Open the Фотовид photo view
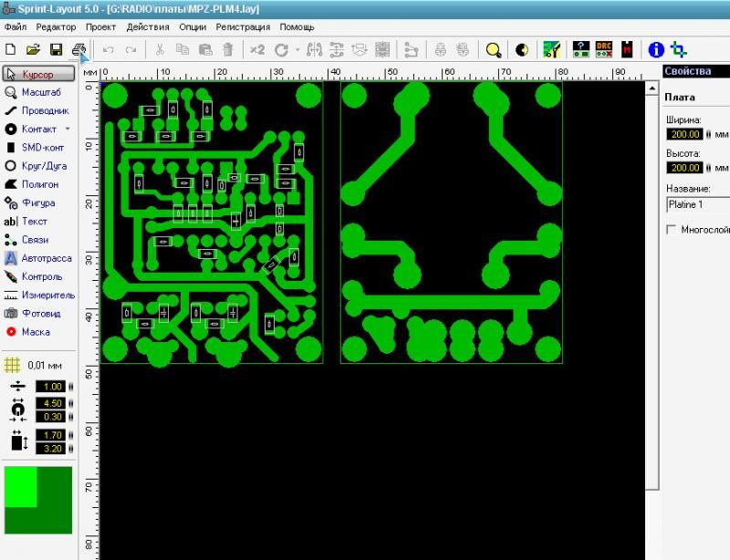The height and width of the screenshot is (560, 730). [x=38, y=314]
